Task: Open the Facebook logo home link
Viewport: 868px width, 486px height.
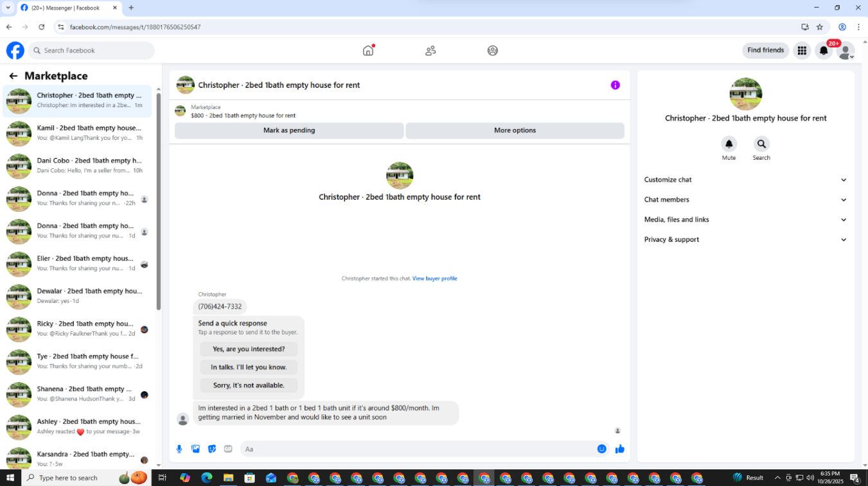Action: pyautogui.click(x=15, y=50)
